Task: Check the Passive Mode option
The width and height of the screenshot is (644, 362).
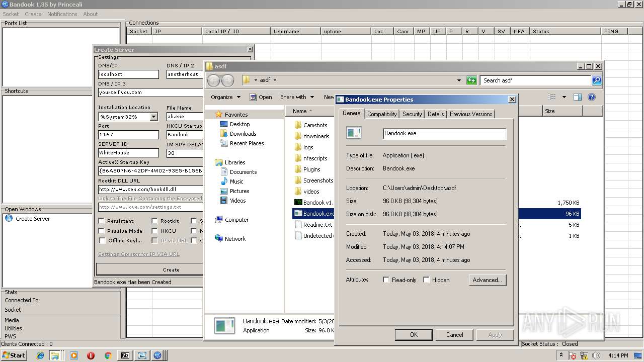Action: click(102, 231)
